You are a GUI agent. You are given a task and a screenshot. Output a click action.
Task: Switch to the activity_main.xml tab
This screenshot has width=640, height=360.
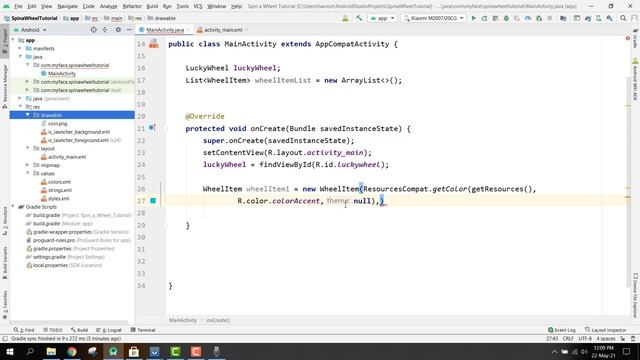223,30
